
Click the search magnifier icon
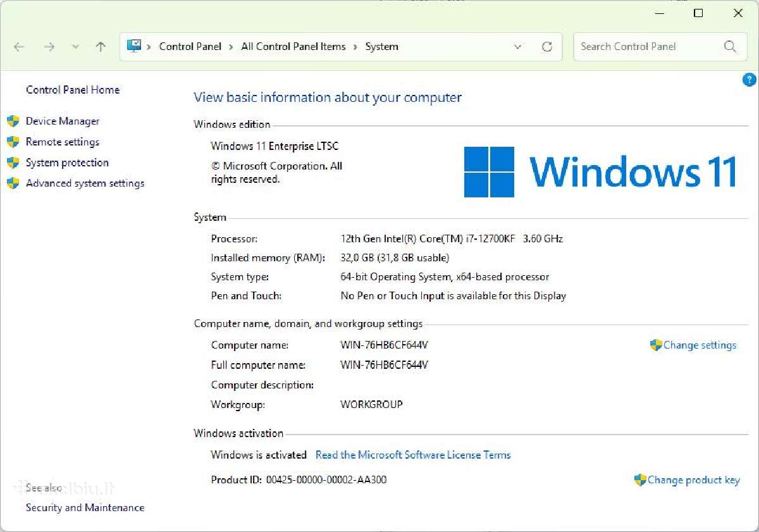tap(730, 47)
